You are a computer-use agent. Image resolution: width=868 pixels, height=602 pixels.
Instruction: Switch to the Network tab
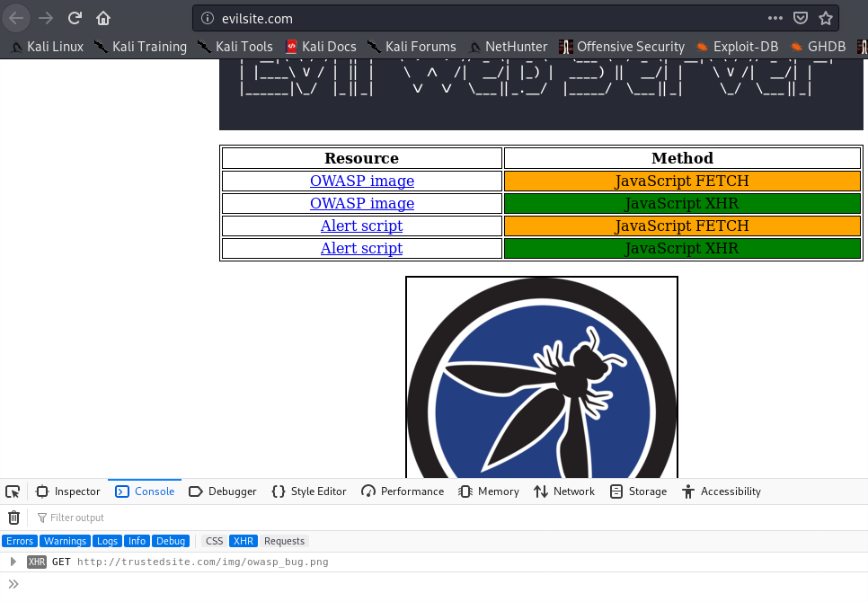564,491
